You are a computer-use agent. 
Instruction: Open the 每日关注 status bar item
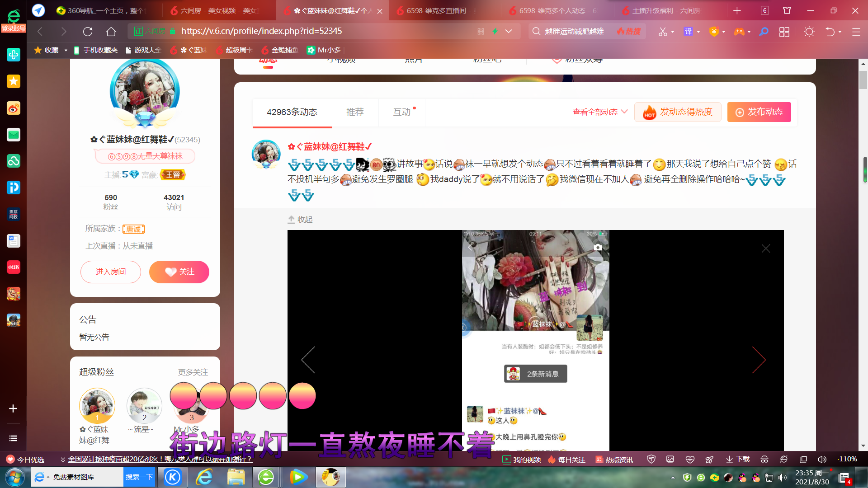point(566,459)
